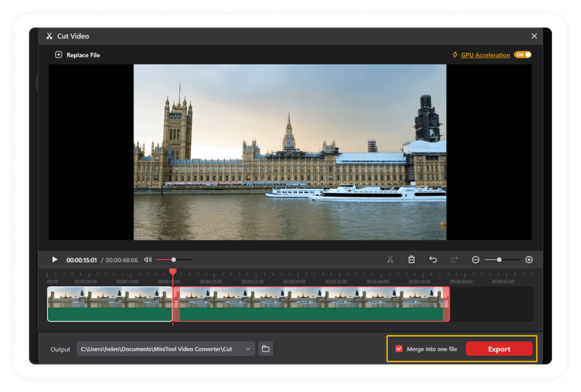Select the red-outlined second clip segment

312,304
